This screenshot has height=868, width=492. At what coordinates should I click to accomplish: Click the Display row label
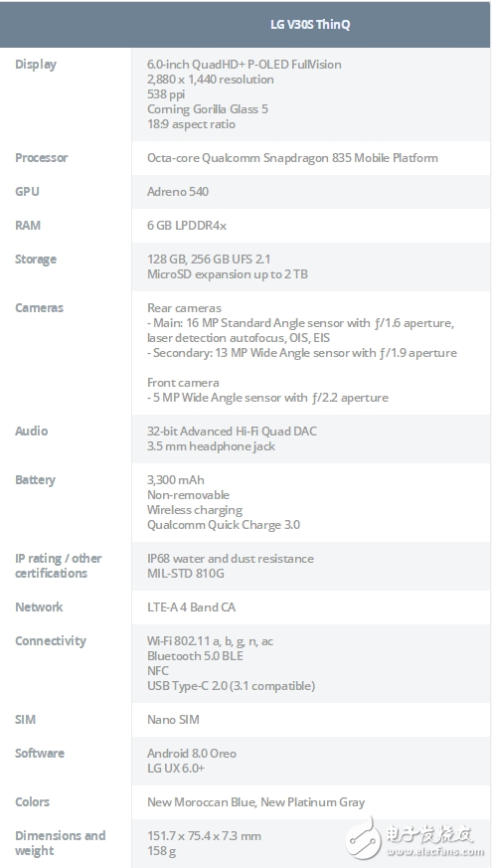tap(36, 65)
